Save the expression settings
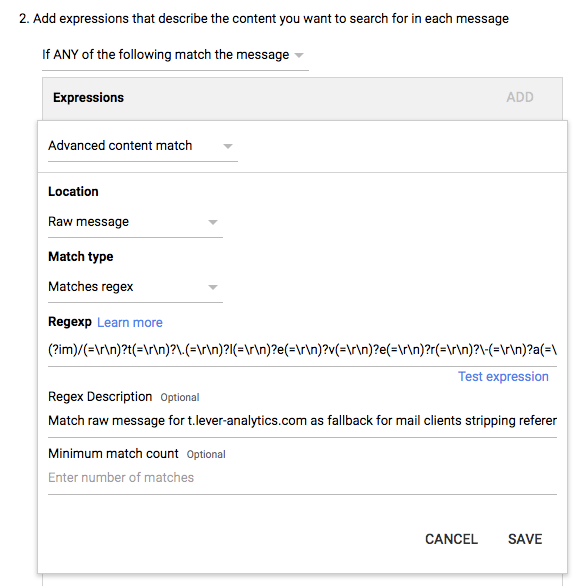This screenshot has height=586, width=575. (x=525, y=539)
